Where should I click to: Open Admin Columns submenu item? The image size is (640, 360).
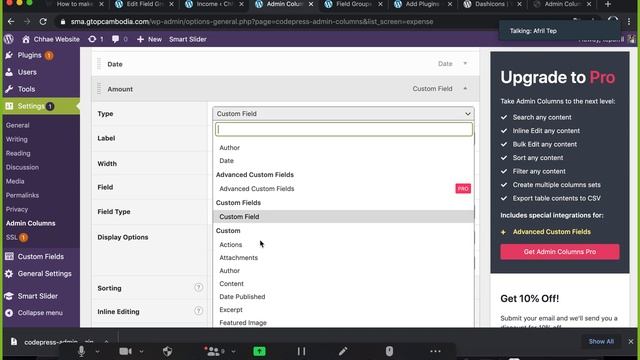coord(31,223)
